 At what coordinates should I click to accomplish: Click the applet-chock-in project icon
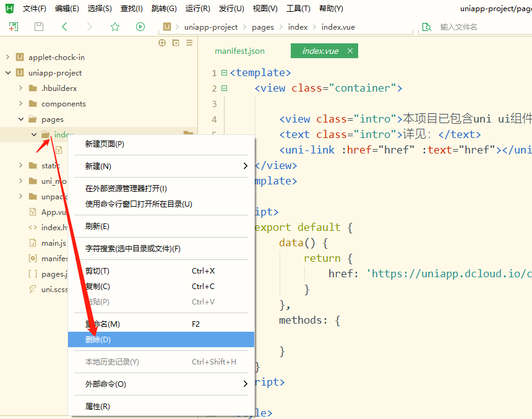20,57
